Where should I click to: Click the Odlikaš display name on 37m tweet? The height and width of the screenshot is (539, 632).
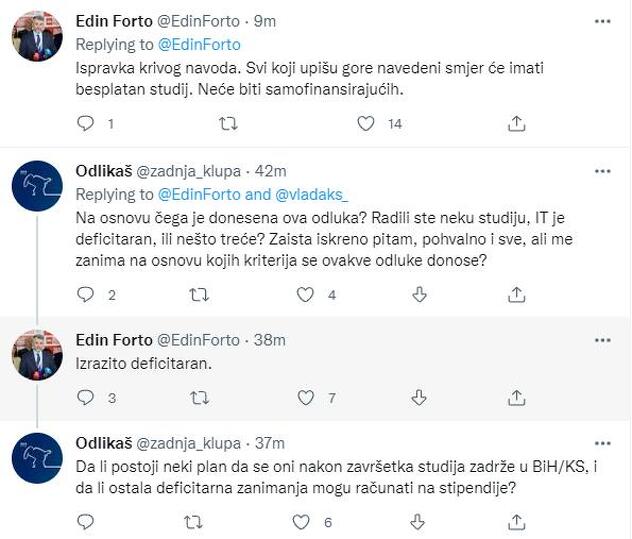[x=102, y=442]
